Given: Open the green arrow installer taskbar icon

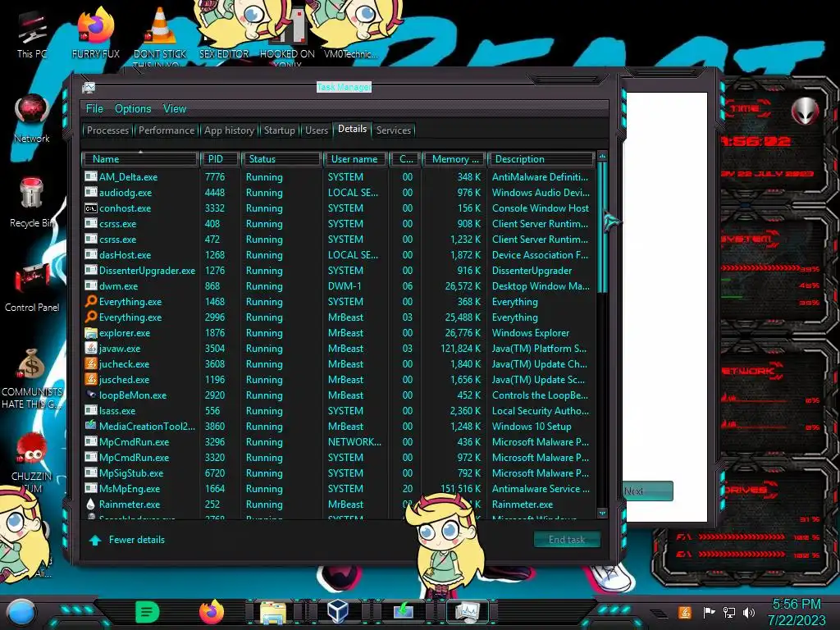Looking at the screenshot, I should click(x=403, y=611).
